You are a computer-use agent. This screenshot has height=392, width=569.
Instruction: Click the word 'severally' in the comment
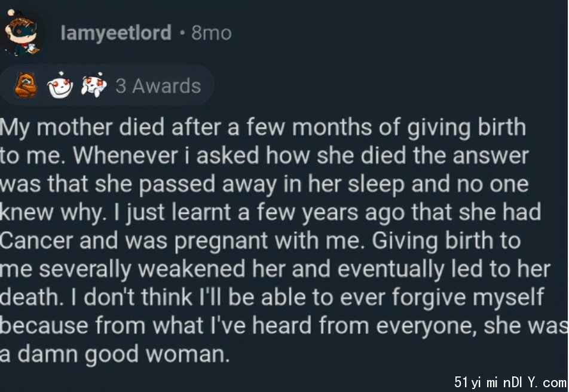pos(85,270)
